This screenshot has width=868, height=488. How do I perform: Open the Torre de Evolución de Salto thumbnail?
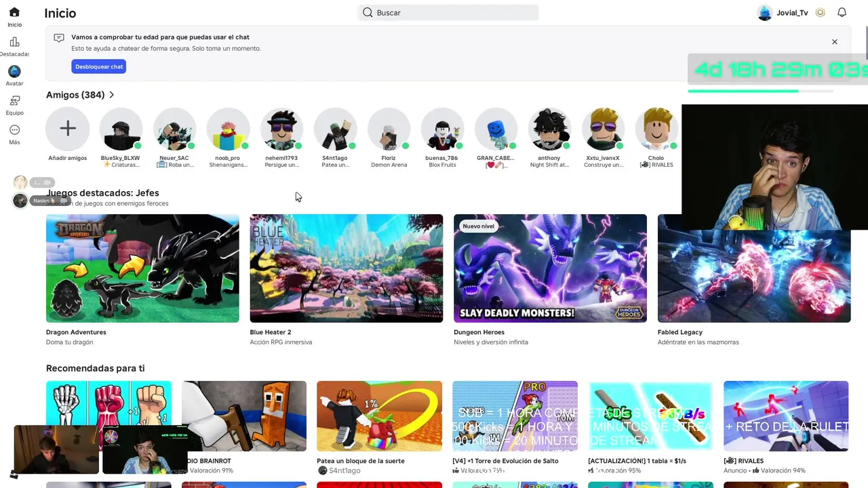515,416
